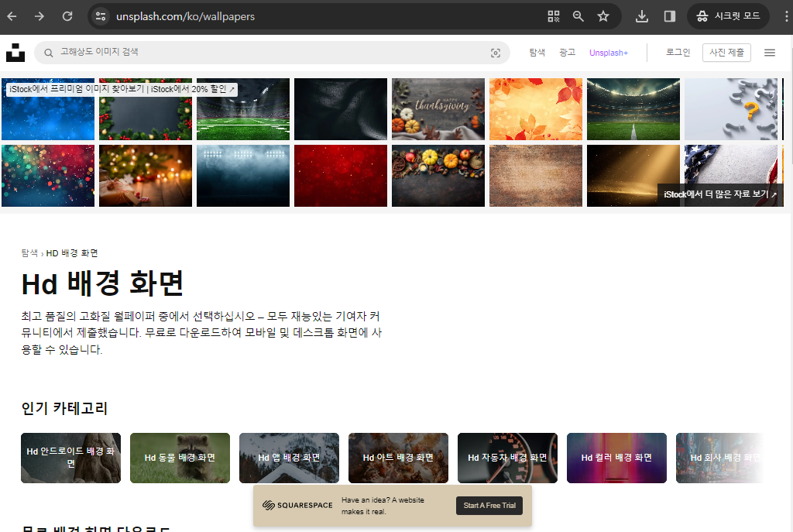The image size is (793, 532).
Task: Click the 탐색 breadcrumb link
Action: pyautogui.click(x=29, y=253)
